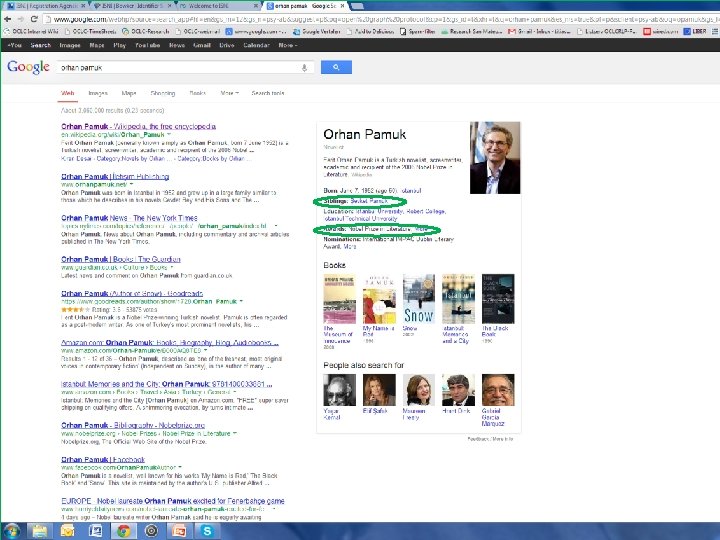Go back with the browser back arrow
Viewport: 720px width, 540px height.
coord(7,19)
